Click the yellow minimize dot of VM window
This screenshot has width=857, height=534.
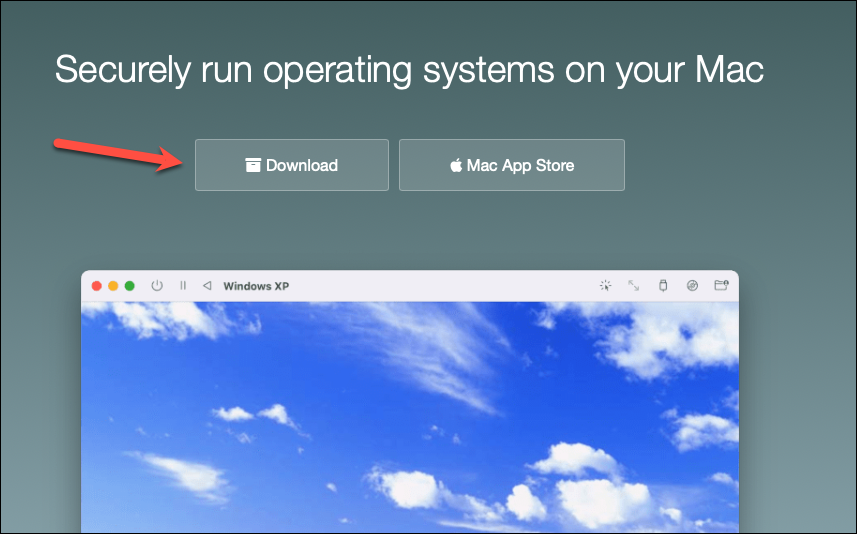tap(113, 286)
